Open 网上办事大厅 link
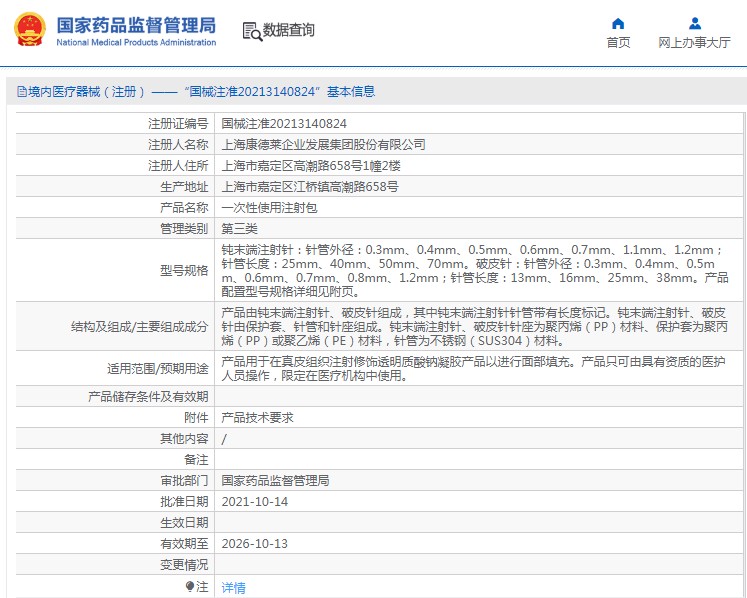Viewport: 747px width, 598px height. point(694,43)
